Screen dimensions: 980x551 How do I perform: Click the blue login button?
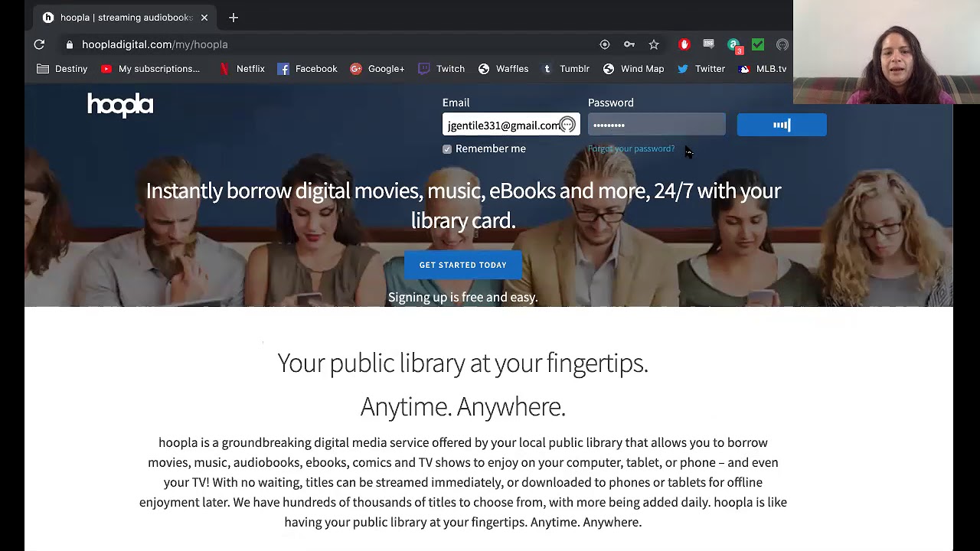click(x=782, y=125)
